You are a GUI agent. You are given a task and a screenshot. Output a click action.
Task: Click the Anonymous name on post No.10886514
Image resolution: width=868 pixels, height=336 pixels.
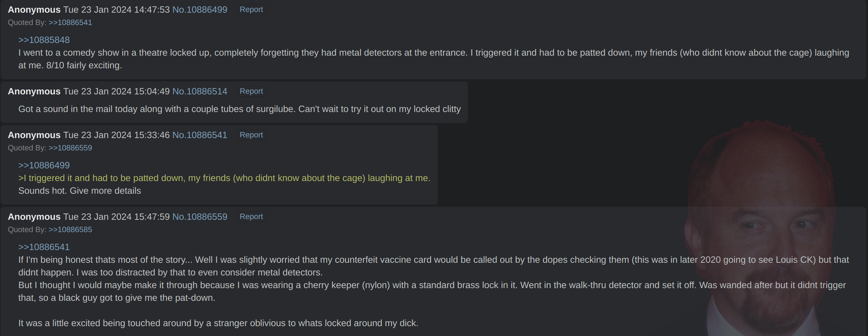(34, 91)
